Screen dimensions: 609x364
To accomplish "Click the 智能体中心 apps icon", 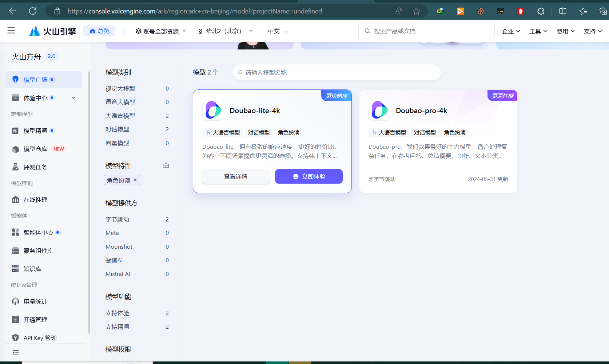I will tap(15, 232).
